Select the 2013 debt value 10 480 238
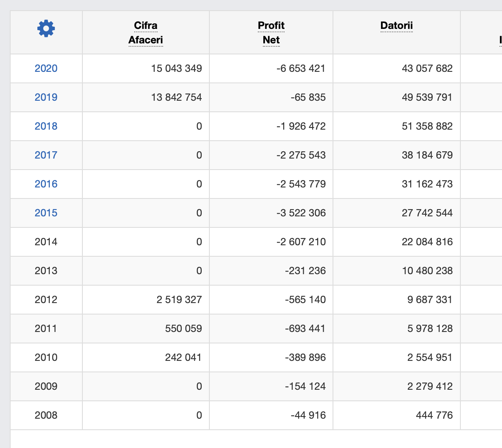 (x=427, y=271)
